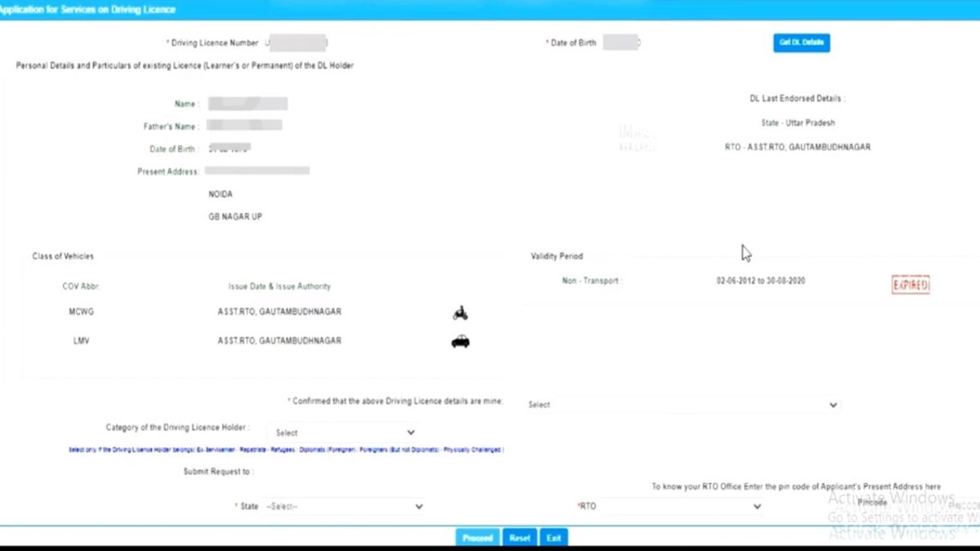The image size is (980, 551).
Task: Click the DL holder photo placeholder
Action: [x=638, y=136]
